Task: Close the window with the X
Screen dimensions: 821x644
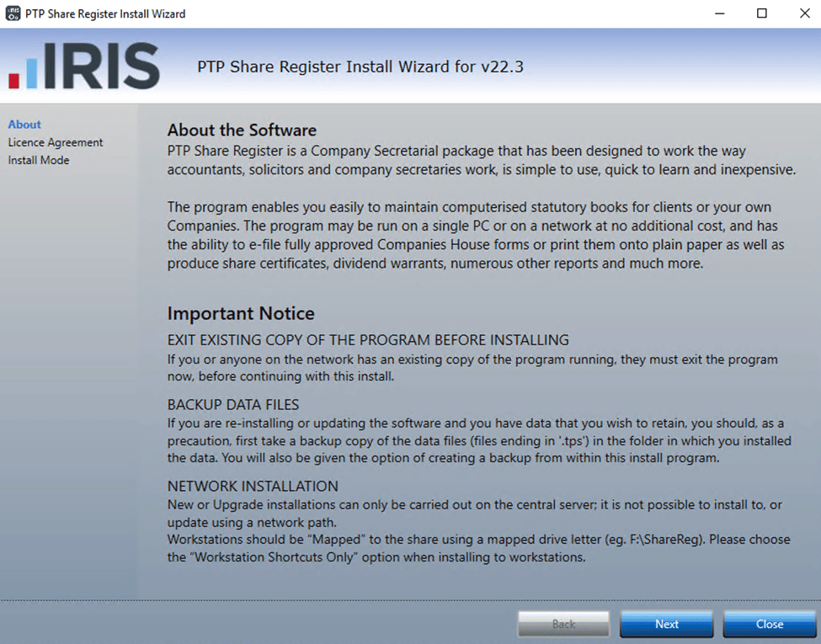Action: [805, 13]
